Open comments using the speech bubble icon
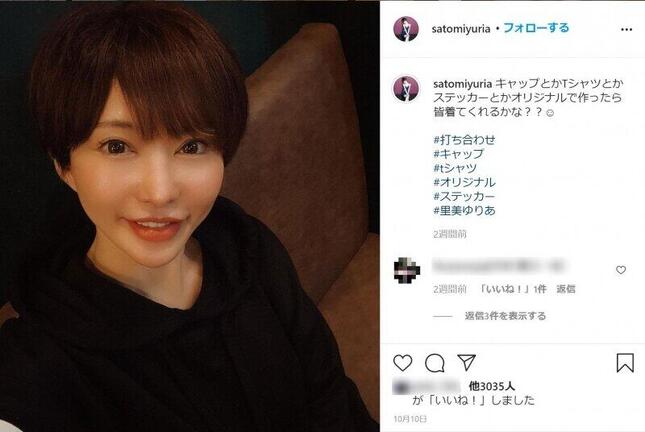645x432 pixels. (x=434, y=363)
